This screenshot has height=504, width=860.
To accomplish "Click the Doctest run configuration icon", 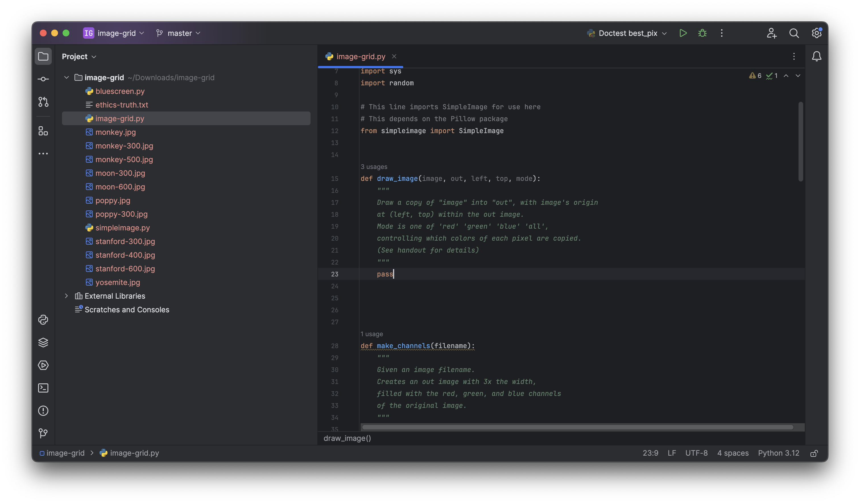I will [x=591, y=33].
